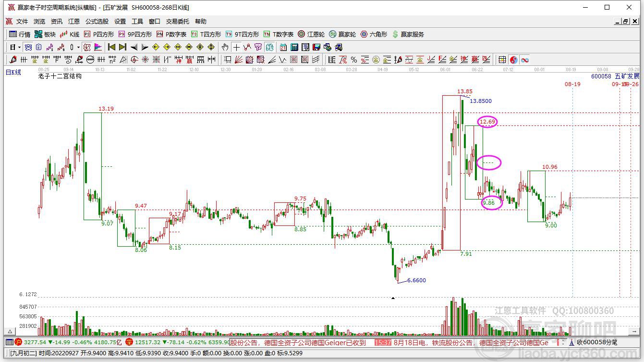
Task: Open the 工具 menu
Action: pos(137,22)
